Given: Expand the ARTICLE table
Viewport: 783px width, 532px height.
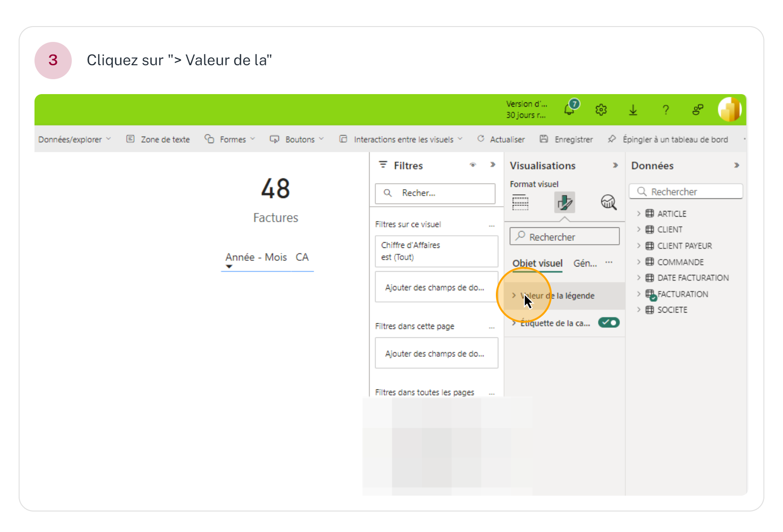Looking at the screenshot, I should pyautogui.click(x=639, y=213).
